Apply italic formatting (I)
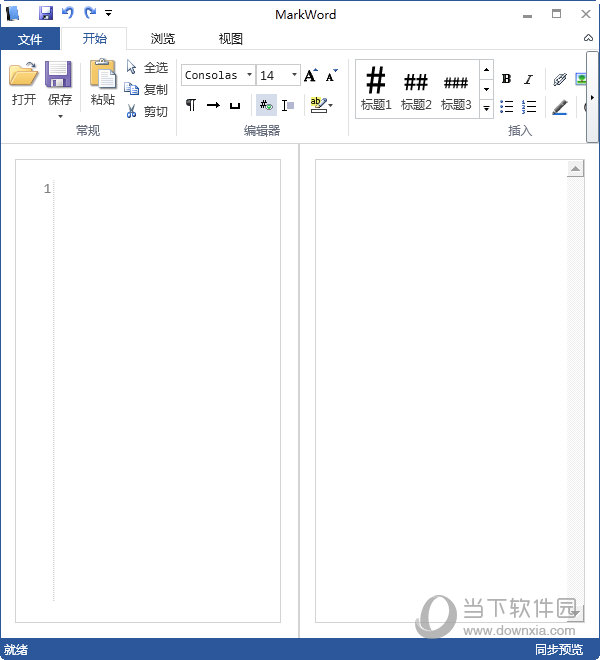Image resolution: width=600 pixels, height=660 pixels. pos(528,79)
